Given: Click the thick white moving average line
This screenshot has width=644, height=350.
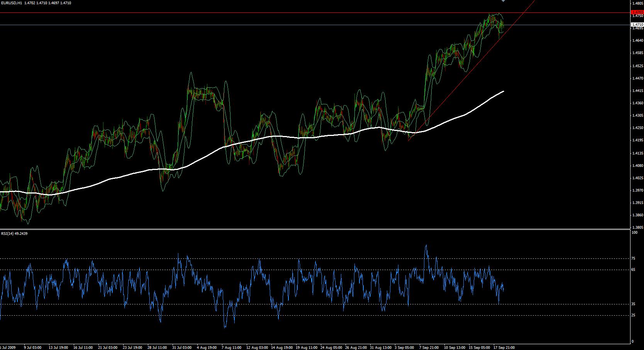Looking at the screenshot, I should pos(309,137).
